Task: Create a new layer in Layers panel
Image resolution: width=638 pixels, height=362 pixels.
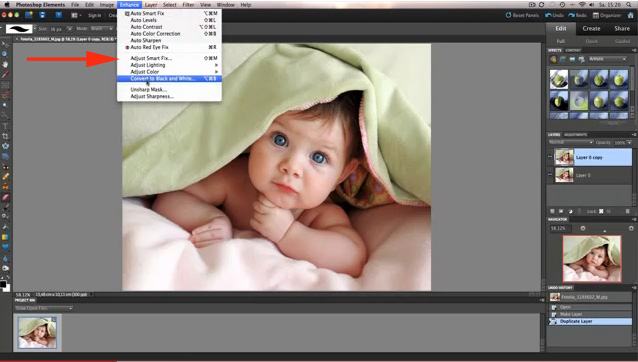Action: coord(552,211)
